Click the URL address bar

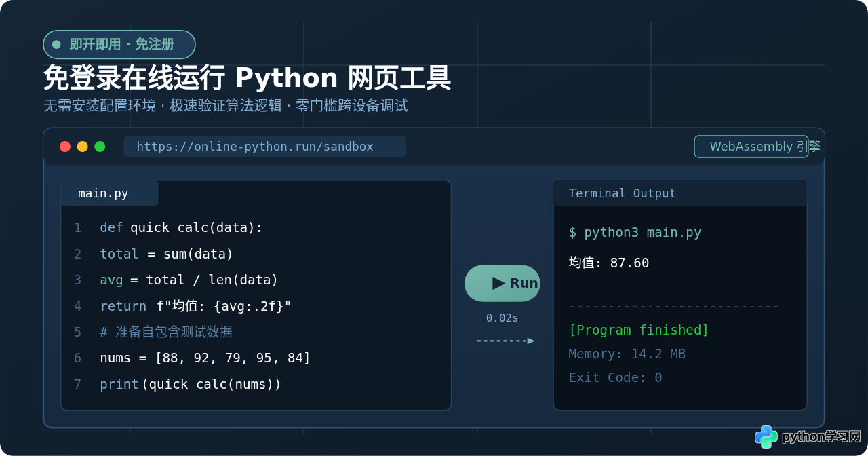[264, 147]
